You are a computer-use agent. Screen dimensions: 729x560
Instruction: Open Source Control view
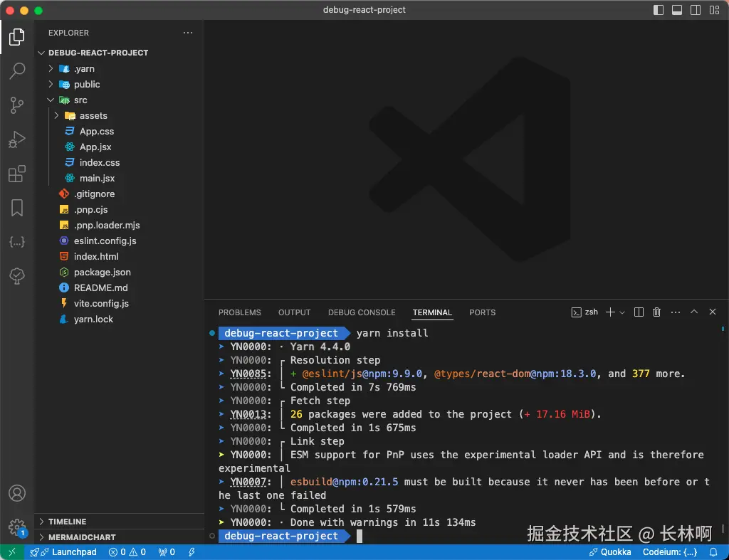[17, 105]
